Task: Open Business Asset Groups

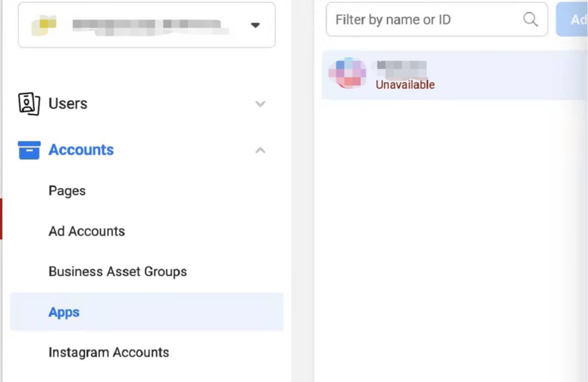Action: (x=118, y=272)
